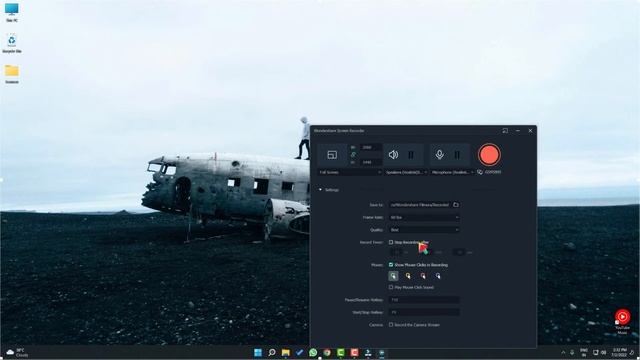Select the yellow mouse click style
This screenshot has height=360, width=640.
point(408,276)
